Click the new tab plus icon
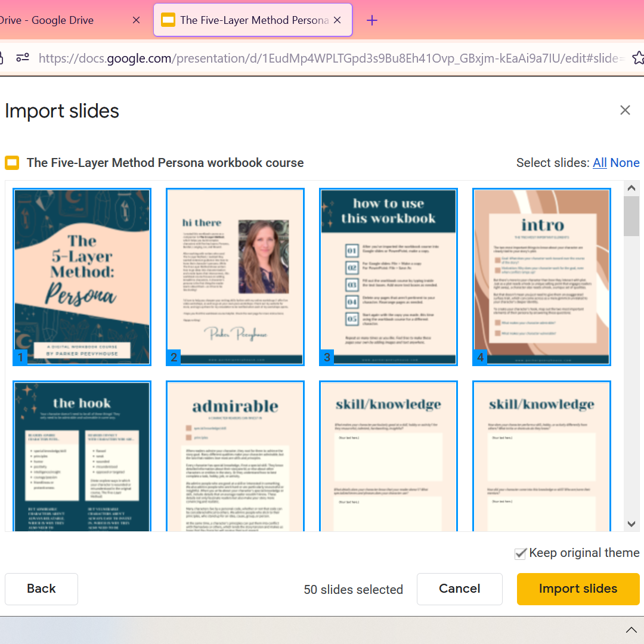The height and width of the screenshot is (644, 644). 371,20
